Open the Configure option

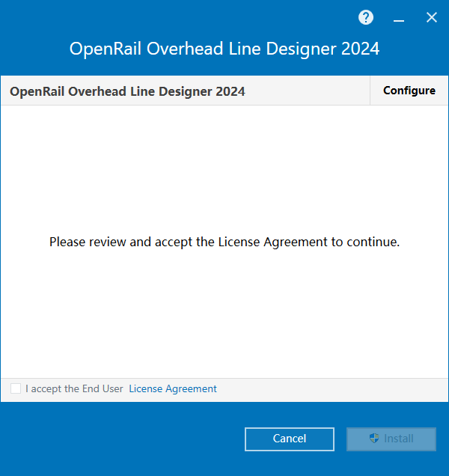[x=409, y=91]
